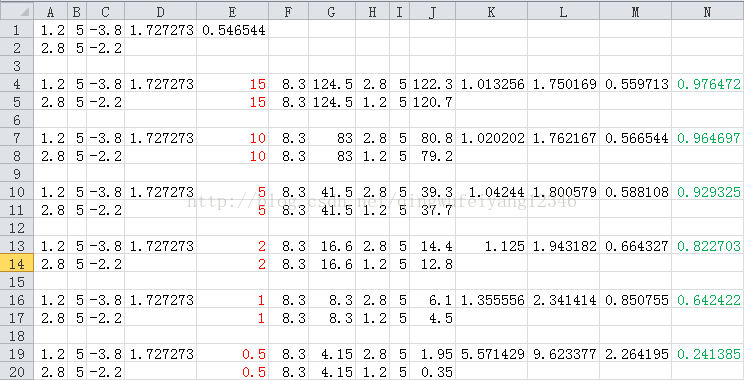Click cell containing 1.125
Image resolution: width=744 pixels, height=380 pixels.
(491, 246)
